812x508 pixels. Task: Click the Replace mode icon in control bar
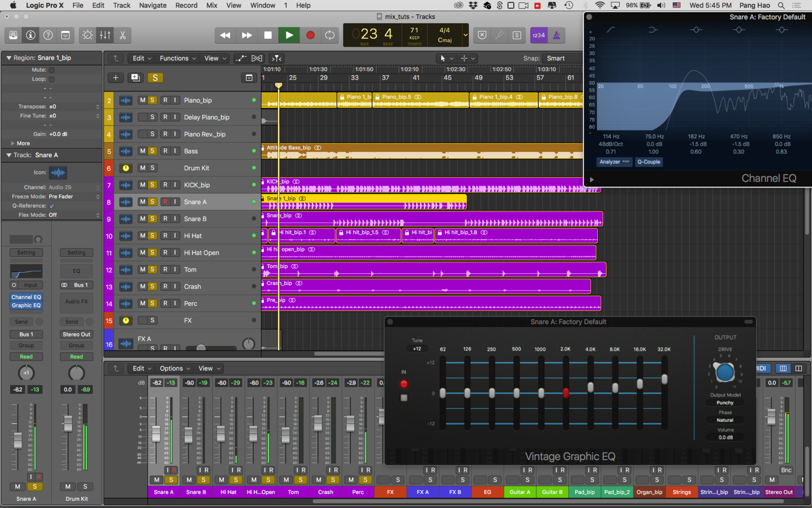pos(482,35)
